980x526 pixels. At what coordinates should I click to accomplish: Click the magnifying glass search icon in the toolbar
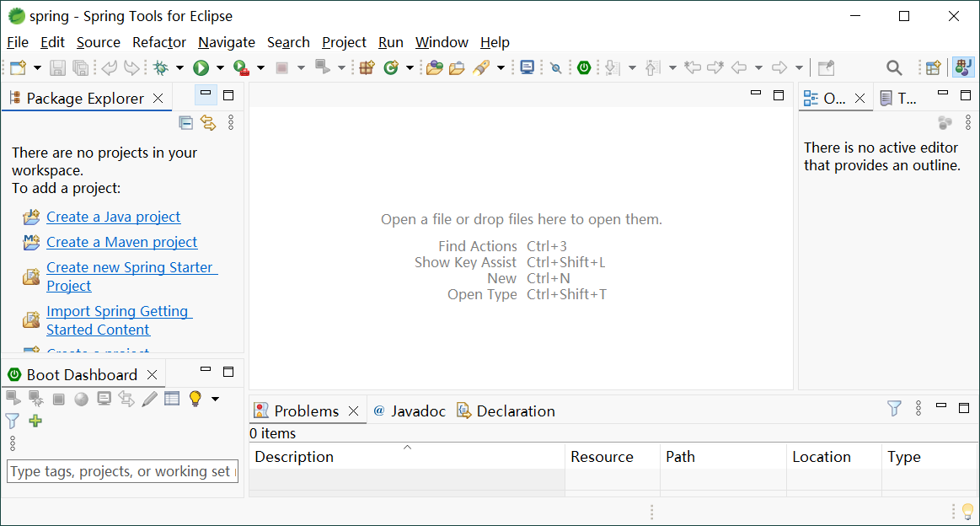894,67
